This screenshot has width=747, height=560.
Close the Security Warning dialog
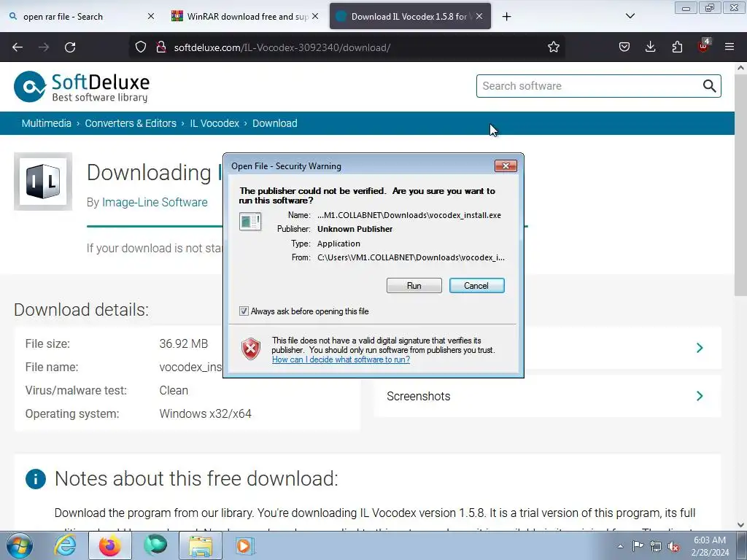(506, 166)
